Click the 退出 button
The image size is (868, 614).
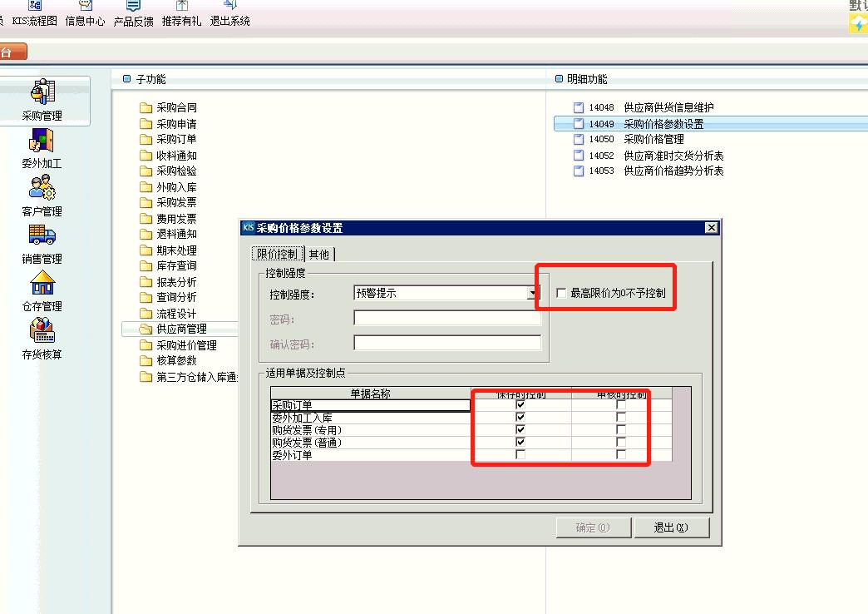[x=671, y=527]
